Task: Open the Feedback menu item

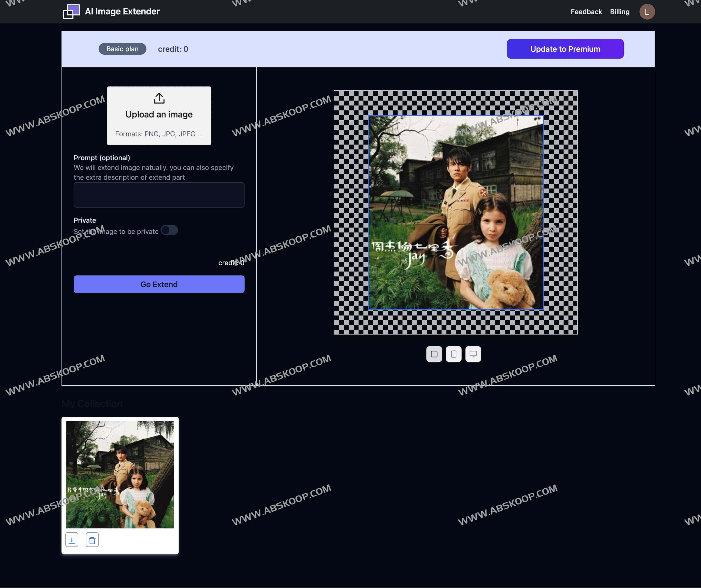Action: point(586,11)
